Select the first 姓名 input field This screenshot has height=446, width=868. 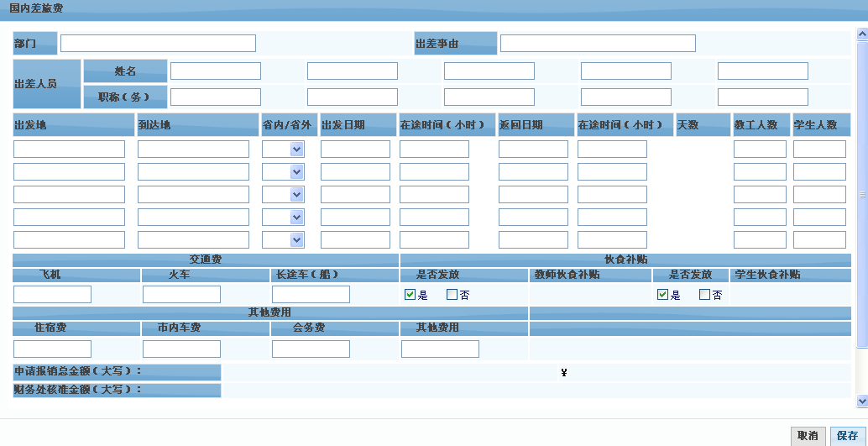(x=216, y=71)
